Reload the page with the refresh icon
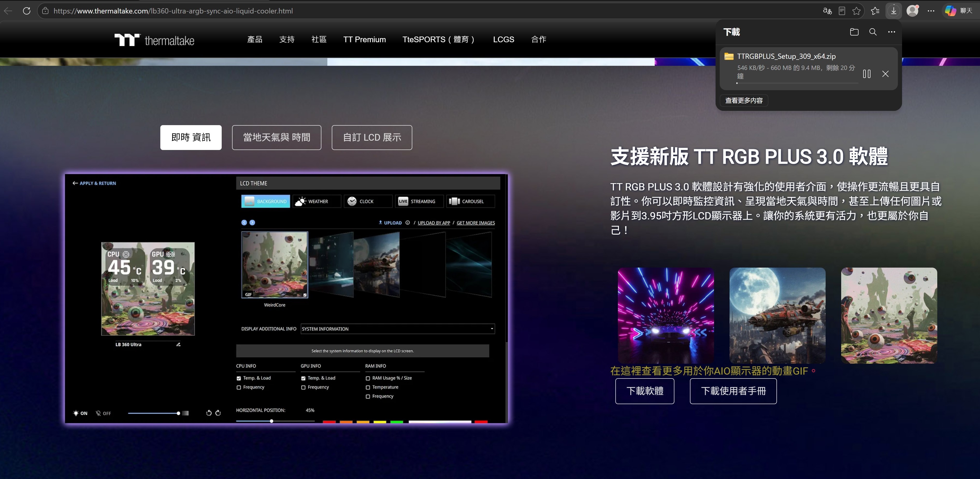This screenshot has height=479, width=980. (x=27, y=11)
